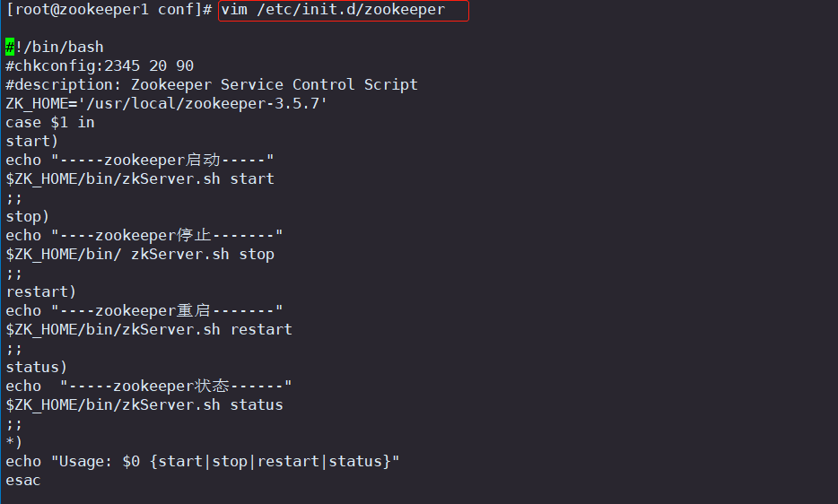Click the echo zookeeper重启 line
Viewport: 838px width, 504px height.
tap(144, 311)
